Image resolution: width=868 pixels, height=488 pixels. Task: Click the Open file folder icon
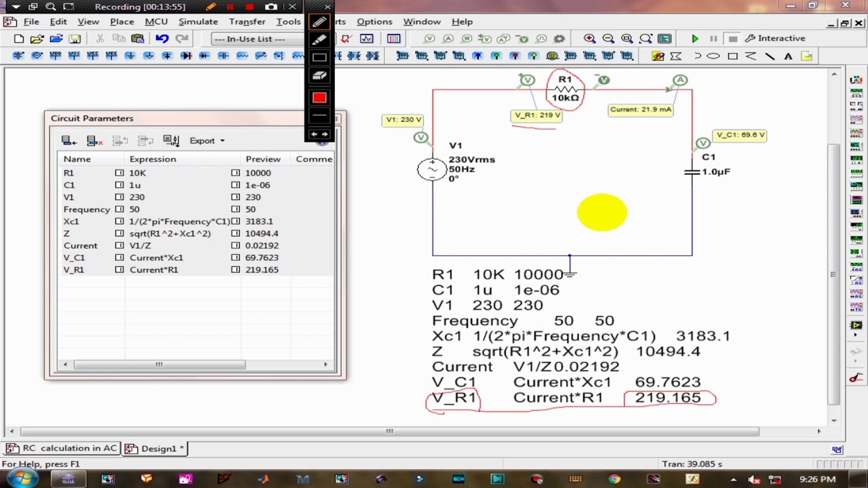tap(37, 39)
